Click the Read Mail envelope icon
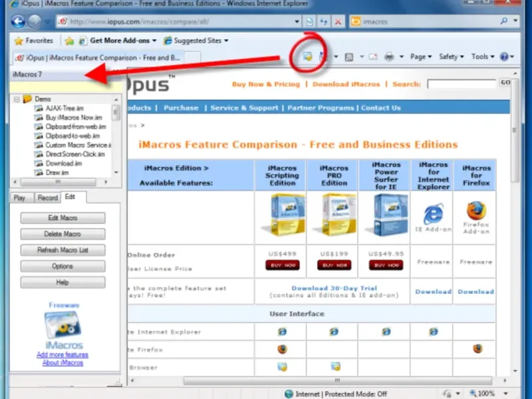This screenshot has height=399, width=532. click(373, 57)
